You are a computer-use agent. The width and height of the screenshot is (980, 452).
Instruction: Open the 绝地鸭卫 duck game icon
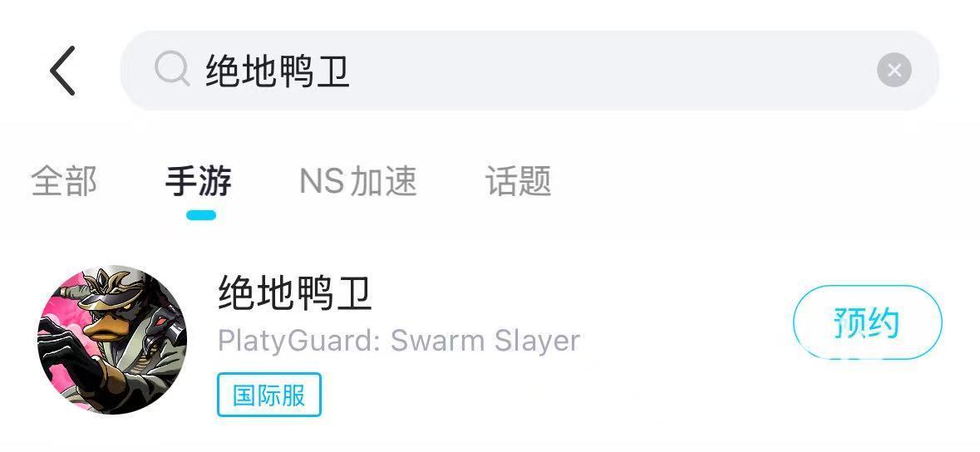pos(112,340)
